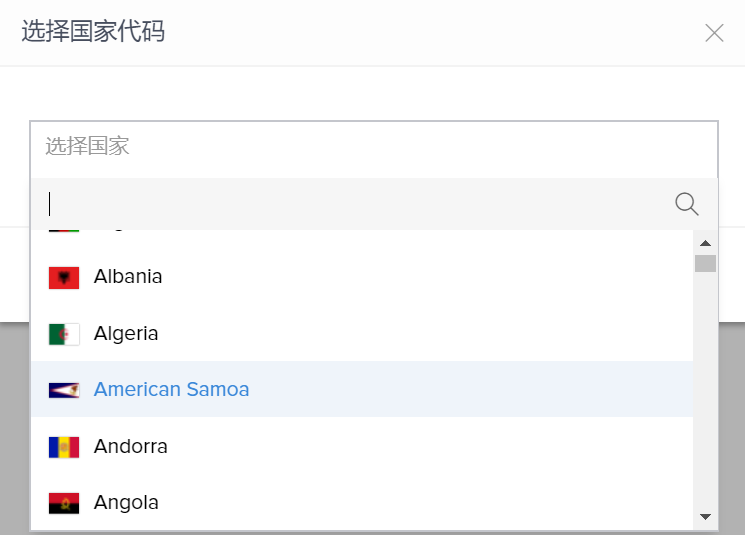
Task: Click the 选择国家代码 dialog title
Action: [x=93, y=32]
